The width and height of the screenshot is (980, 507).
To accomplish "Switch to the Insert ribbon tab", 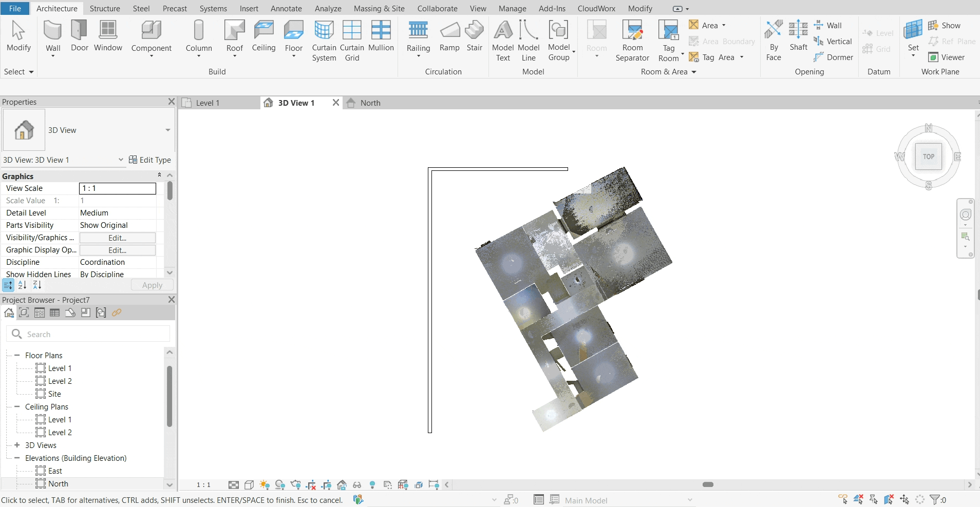I will (249, 8).
